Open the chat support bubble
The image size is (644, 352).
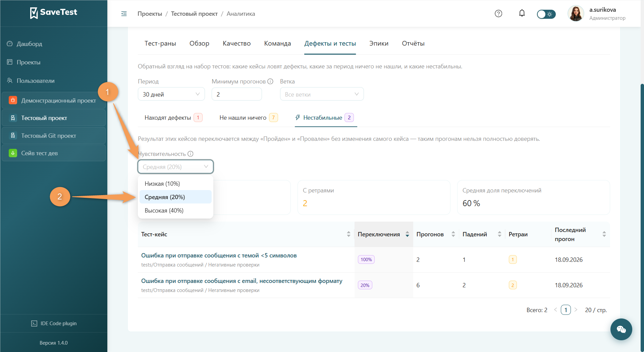point(621,330)
